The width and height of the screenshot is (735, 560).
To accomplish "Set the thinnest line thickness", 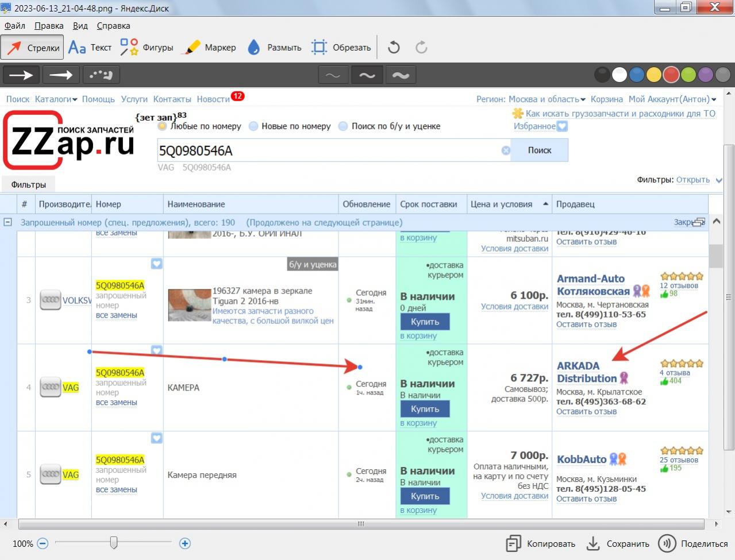I will click(333, 75).
